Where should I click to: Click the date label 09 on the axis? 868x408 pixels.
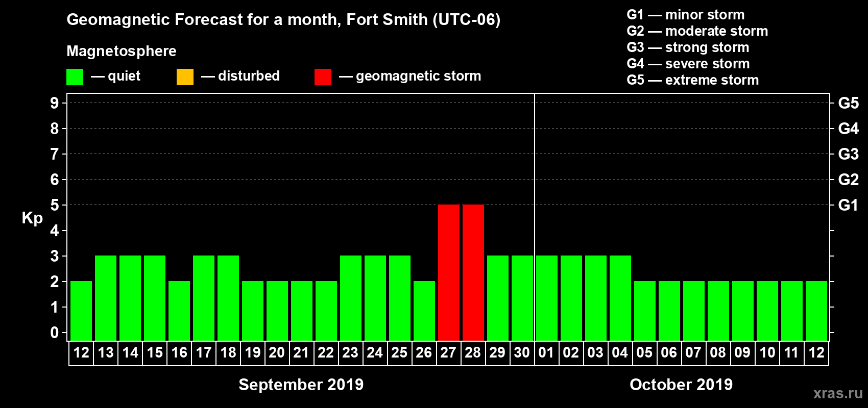[x=742, y=353]
